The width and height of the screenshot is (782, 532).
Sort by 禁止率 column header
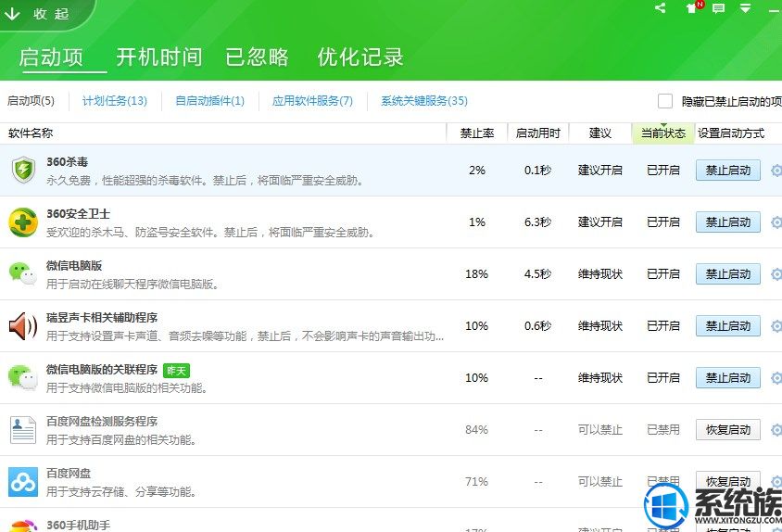click(x=477, y=133)
